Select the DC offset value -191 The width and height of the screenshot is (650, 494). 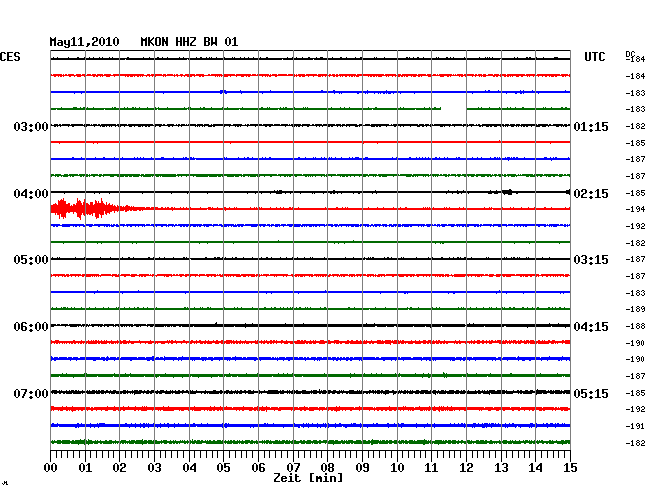(635, 426)
